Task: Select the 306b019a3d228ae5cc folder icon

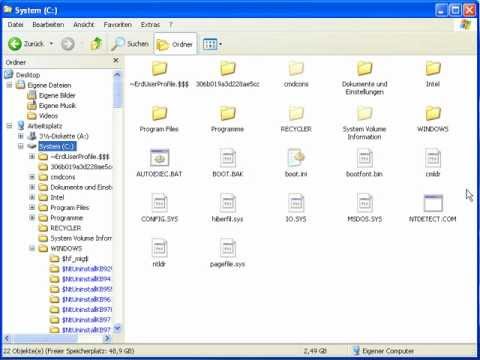Action: [x=228, y=68]
